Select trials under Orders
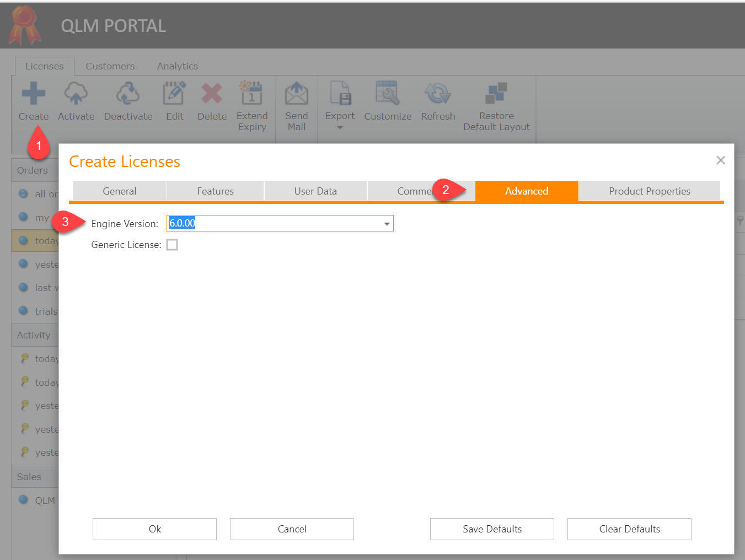 46,311
